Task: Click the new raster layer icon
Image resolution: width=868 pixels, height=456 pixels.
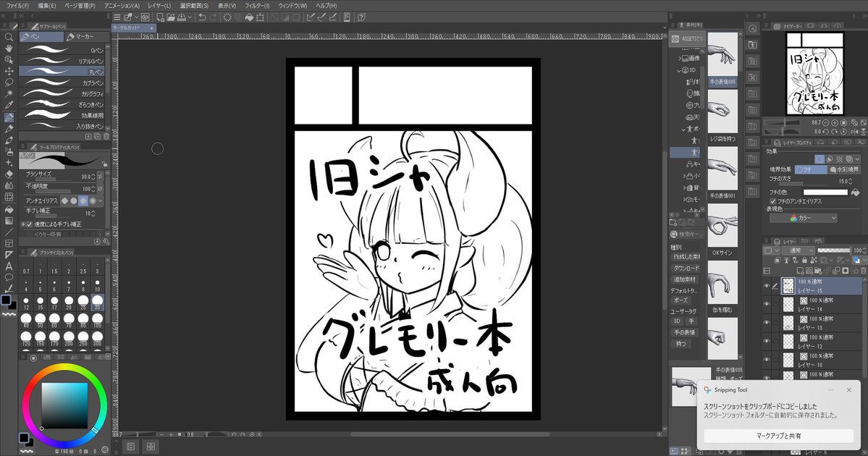Action: tap(801, 271)
